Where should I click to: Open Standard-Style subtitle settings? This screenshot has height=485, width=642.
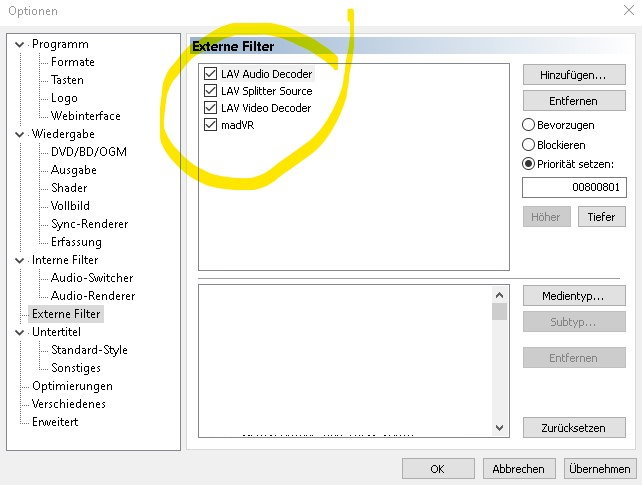pyautogui.click(x=89, y=350)
